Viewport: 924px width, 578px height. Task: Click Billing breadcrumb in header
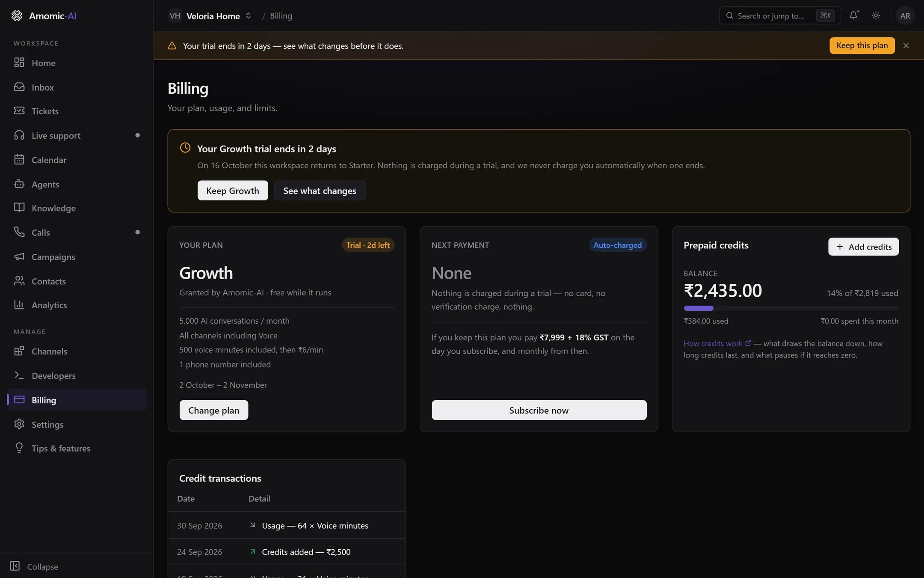pos(281,16)
